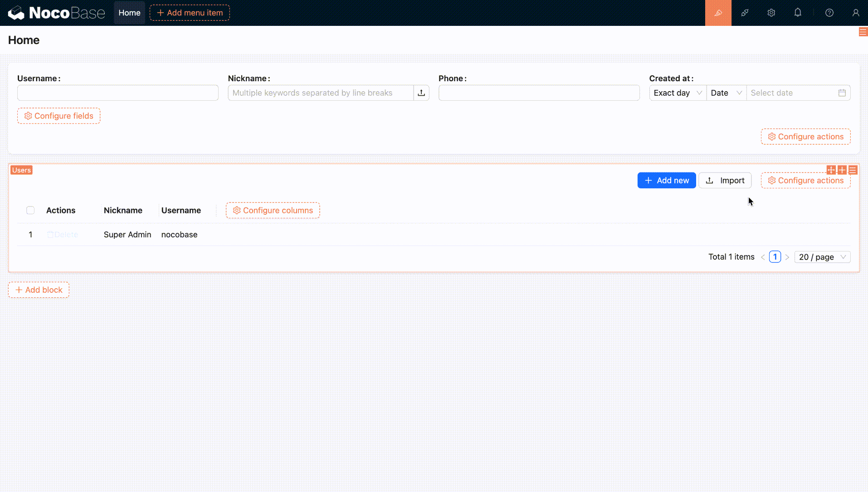The width and height of the screenshot is (868, 492).
Task: Open the 20 / page size dropdown
Action: coord(822,257)
